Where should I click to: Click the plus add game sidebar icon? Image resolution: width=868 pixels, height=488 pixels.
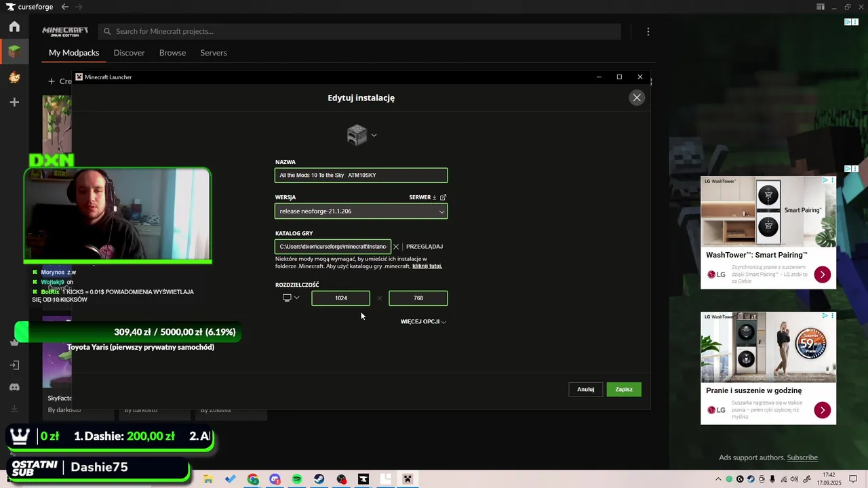[x=14, y=102]
